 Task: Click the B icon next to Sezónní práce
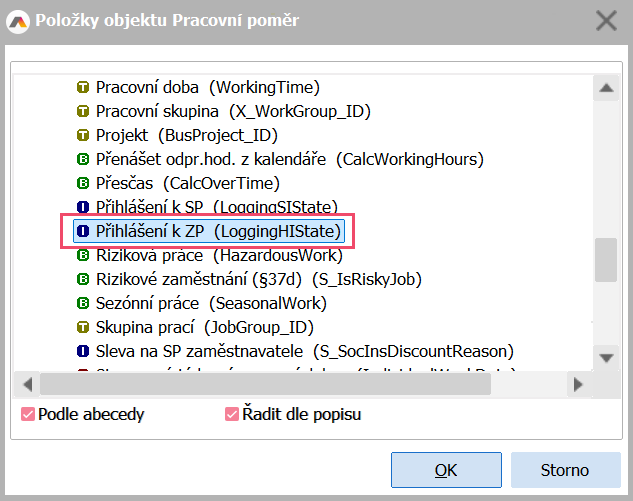[x=84, y=303]
